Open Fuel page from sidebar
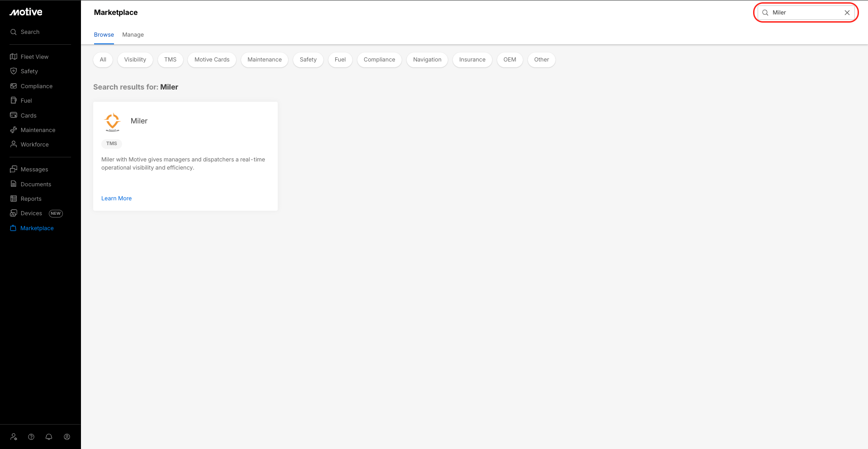The image size is (868, 449). click(x=26, y=101)
